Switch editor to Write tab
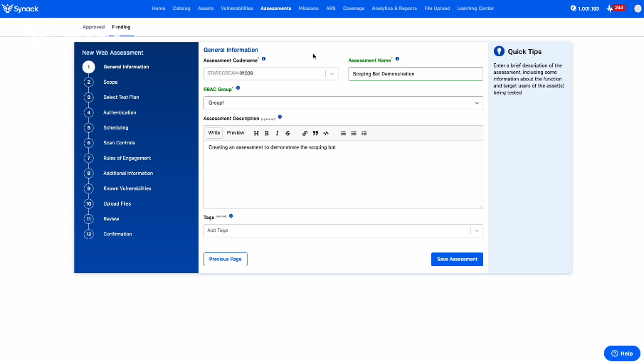The width and height of the screenshot is (644, 362). click(214, 133)
